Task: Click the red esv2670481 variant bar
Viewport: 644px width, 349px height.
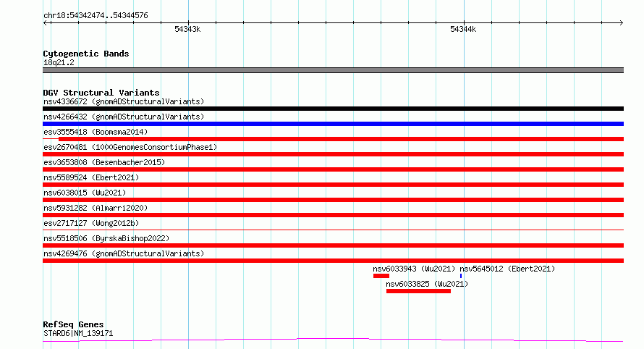Action: [333, 154]
